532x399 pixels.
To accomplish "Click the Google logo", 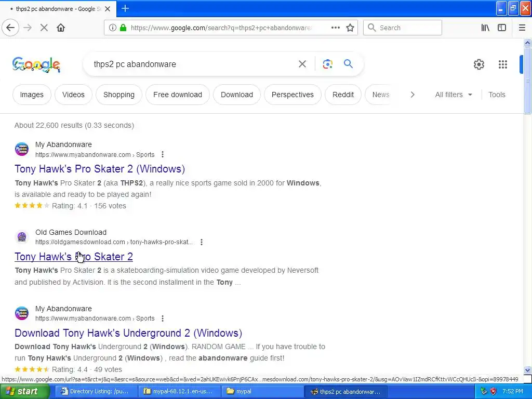I will tap(36, 64).
